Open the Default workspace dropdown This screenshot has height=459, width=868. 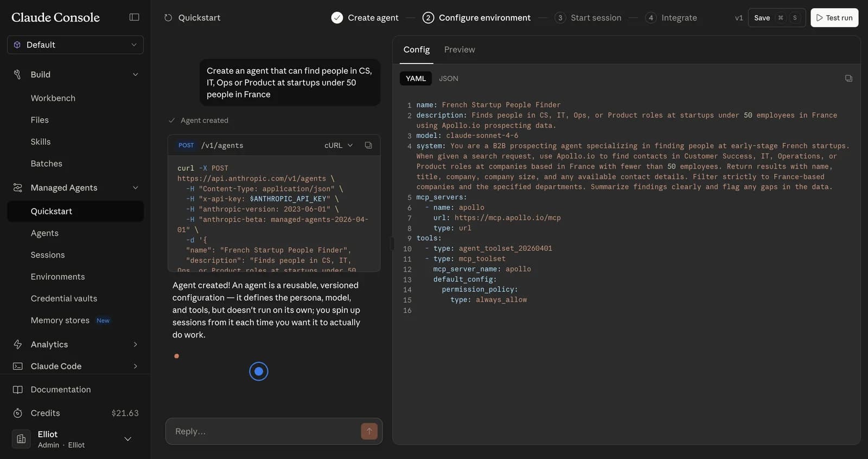(75, 44)
